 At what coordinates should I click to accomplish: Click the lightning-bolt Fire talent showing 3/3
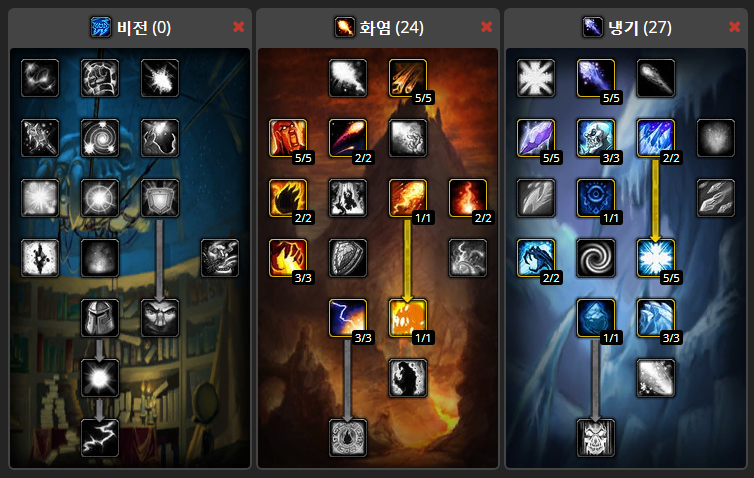coord(348,318)
